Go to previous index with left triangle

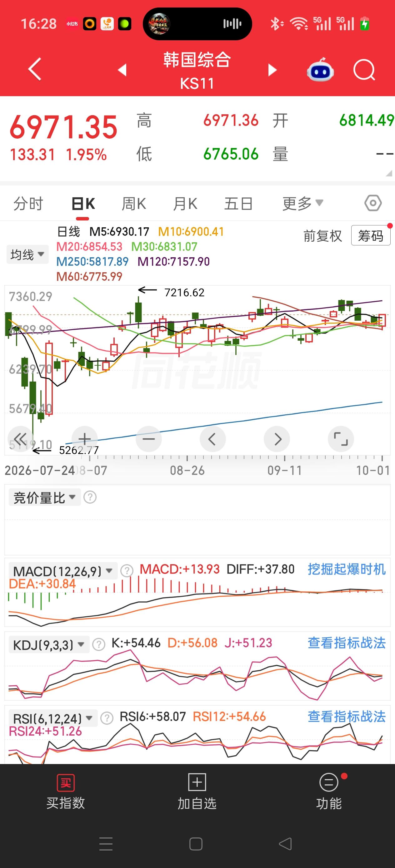(x=122, y=70)
